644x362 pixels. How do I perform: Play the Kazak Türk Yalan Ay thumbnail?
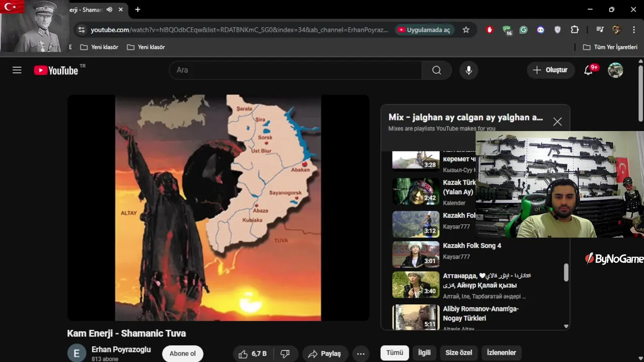click(x=416, y=191)
